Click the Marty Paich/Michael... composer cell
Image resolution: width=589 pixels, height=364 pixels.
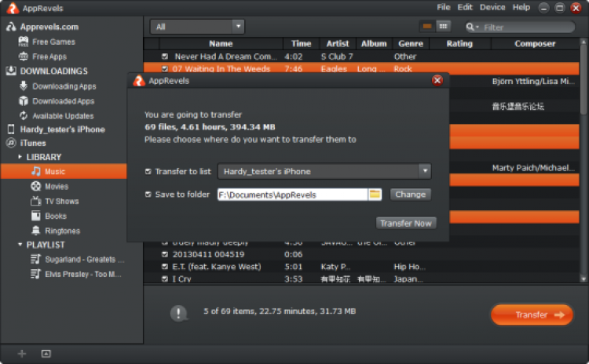pos(533,168)
